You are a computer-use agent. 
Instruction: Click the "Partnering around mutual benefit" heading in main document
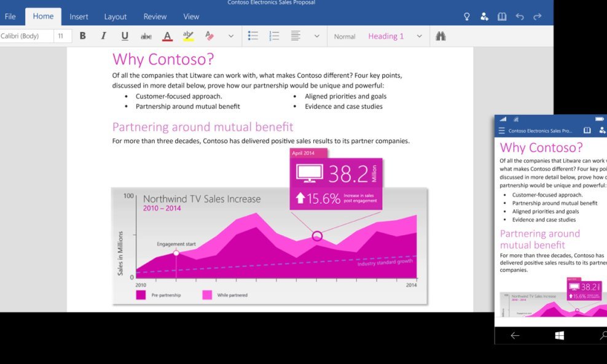pos(203,127)
